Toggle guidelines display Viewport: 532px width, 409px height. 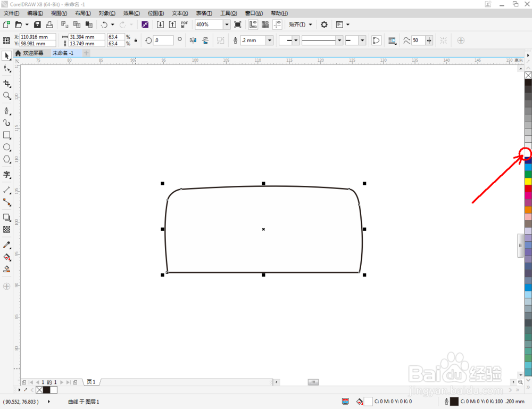(278, 24)
